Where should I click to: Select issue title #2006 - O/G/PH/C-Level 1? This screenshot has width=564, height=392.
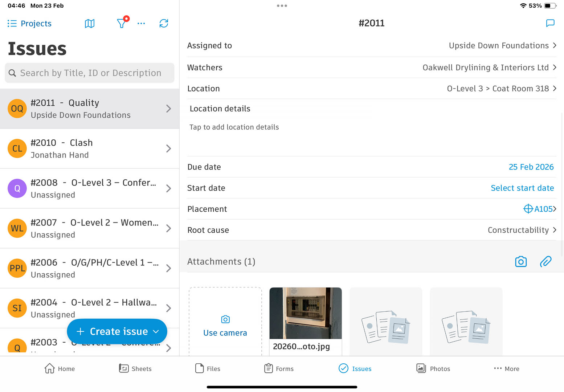pos(94,262)
